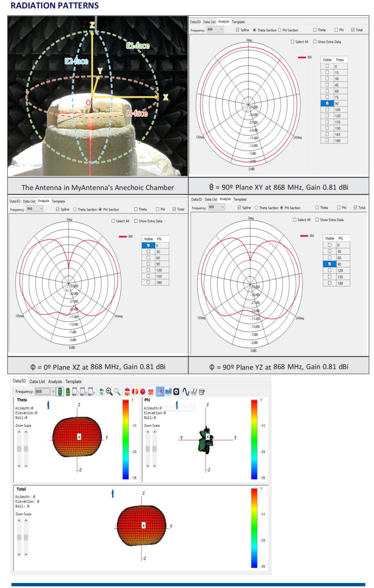Screen dimensions: 374x588
Task: Click the highlighted blue toolbar icon above Phi view
Action: [x=160, y=391]
